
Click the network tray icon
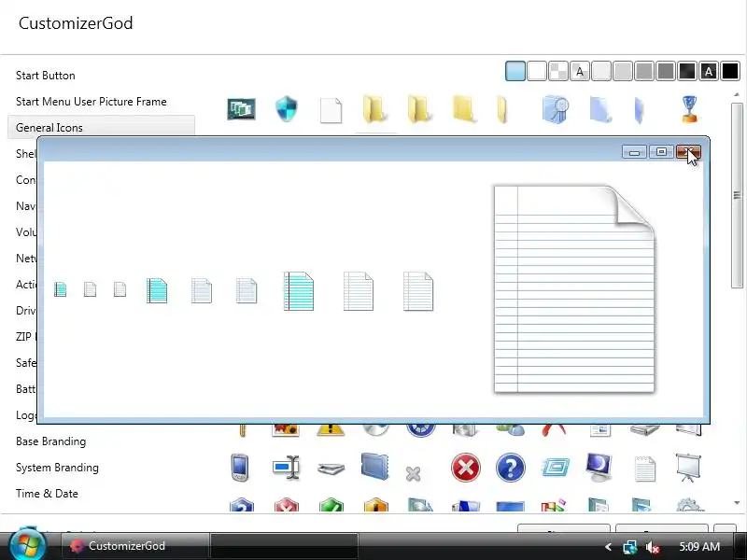[x=630, y=547]
